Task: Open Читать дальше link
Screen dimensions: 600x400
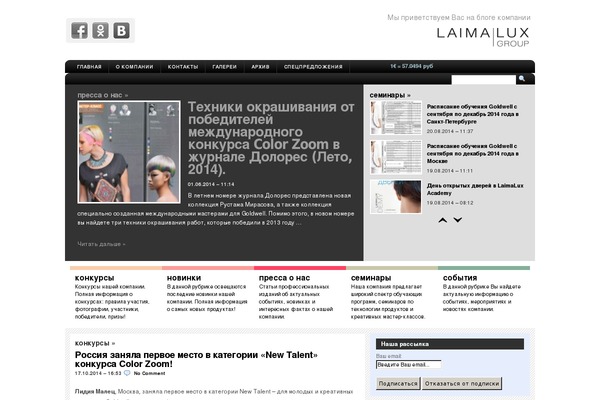Action: tap(101, 244)
